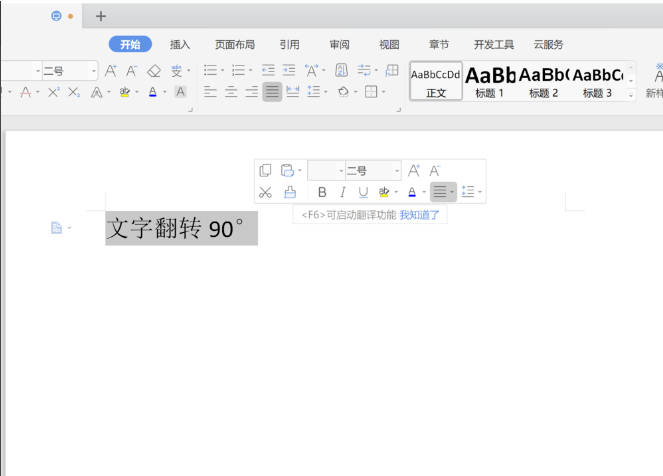
Task: Toggle ribbon Justify alignment button
Action: coord(272,91)
